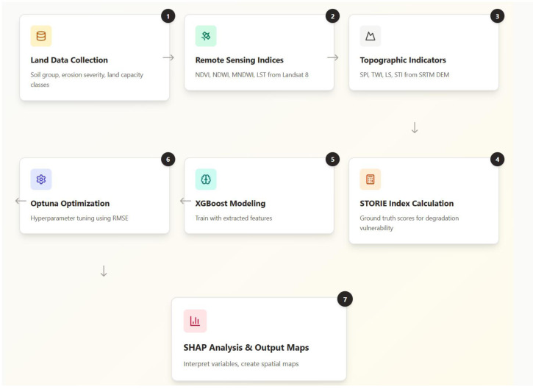Select the XGBoost Modeling card title
This screenshot has width=533, height=392.
[230, 203]
